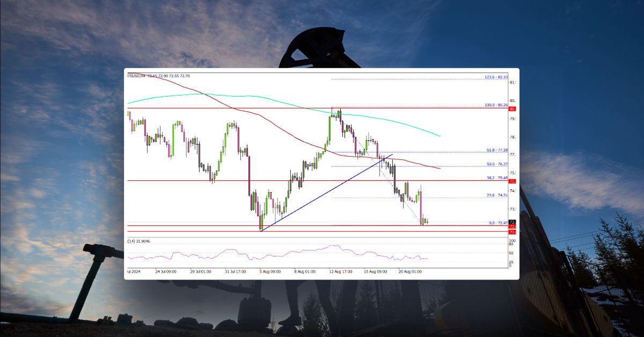The width and height of the screenshot is (644, 337).
Task: Click the red price tag at 80 on the price axis
Action: point(511,109)
